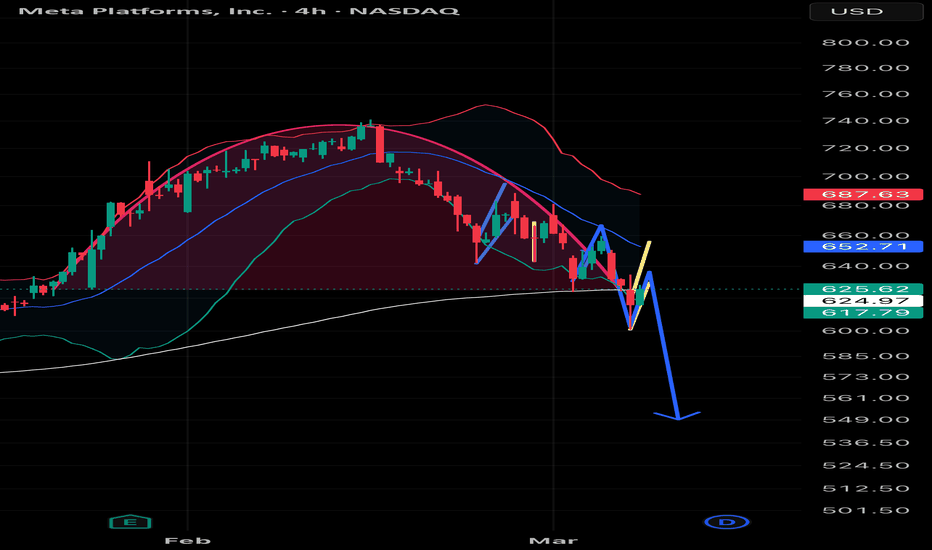Open the USD currency selector
This screenshot has width=932, height=550.
[866, 11]
